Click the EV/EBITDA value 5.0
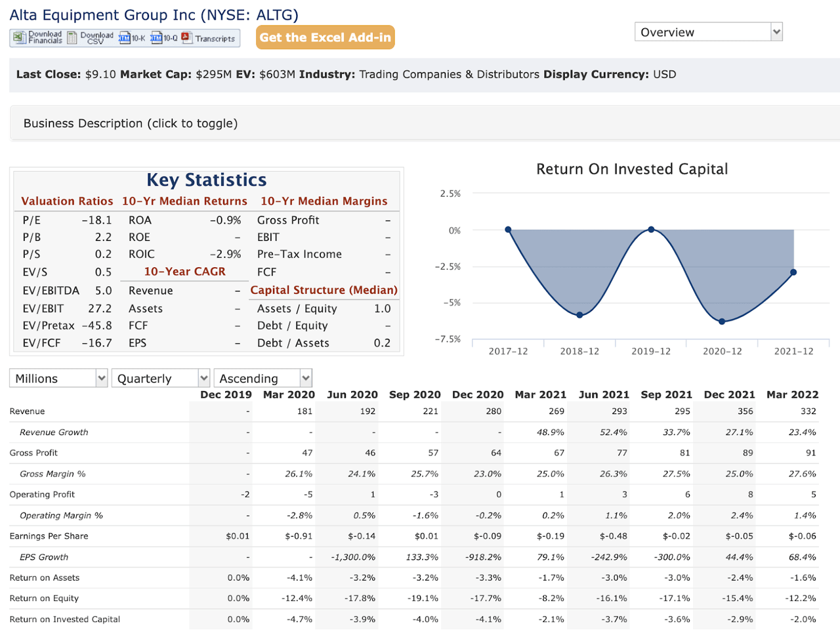Screen dimensions: 840x632 pos(104,291)
